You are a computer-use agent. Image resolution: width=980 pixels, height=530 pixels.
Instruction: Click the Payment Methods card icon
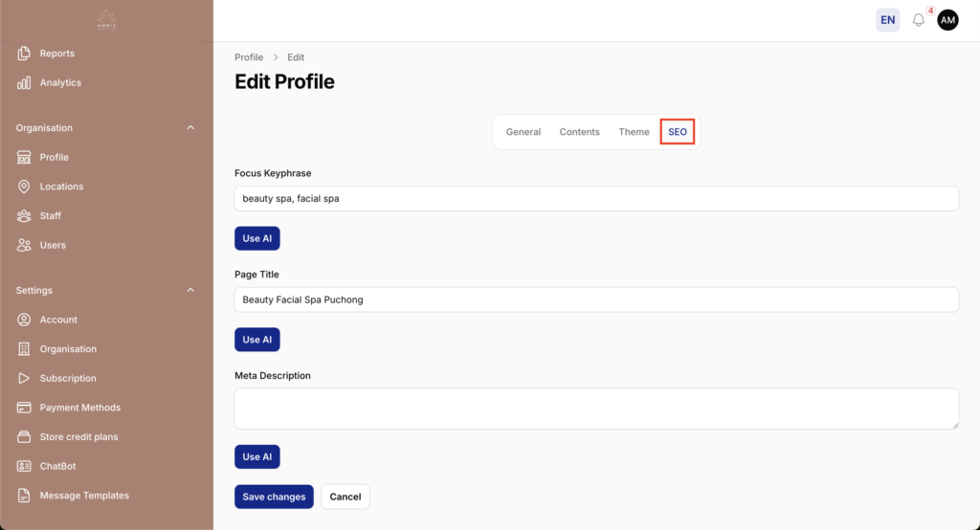[x=24, y=408]
